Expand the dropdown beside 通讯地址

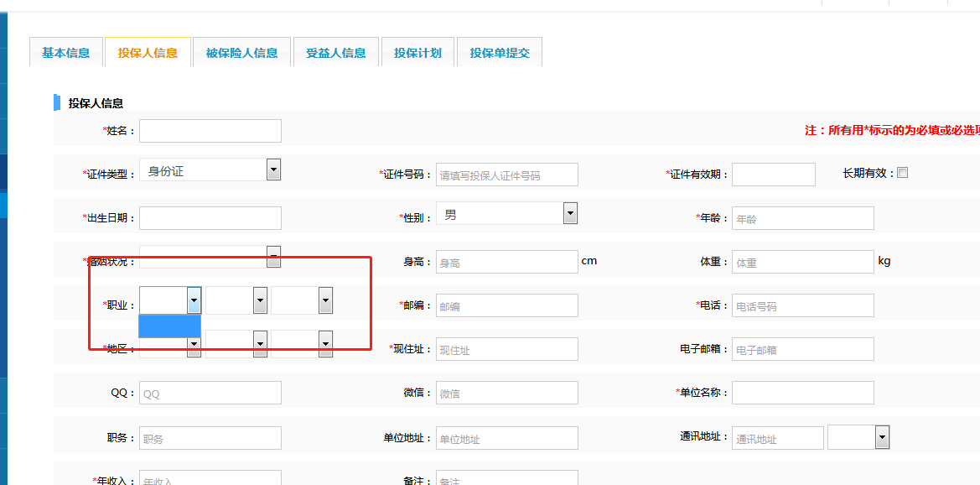pos(882,437)
